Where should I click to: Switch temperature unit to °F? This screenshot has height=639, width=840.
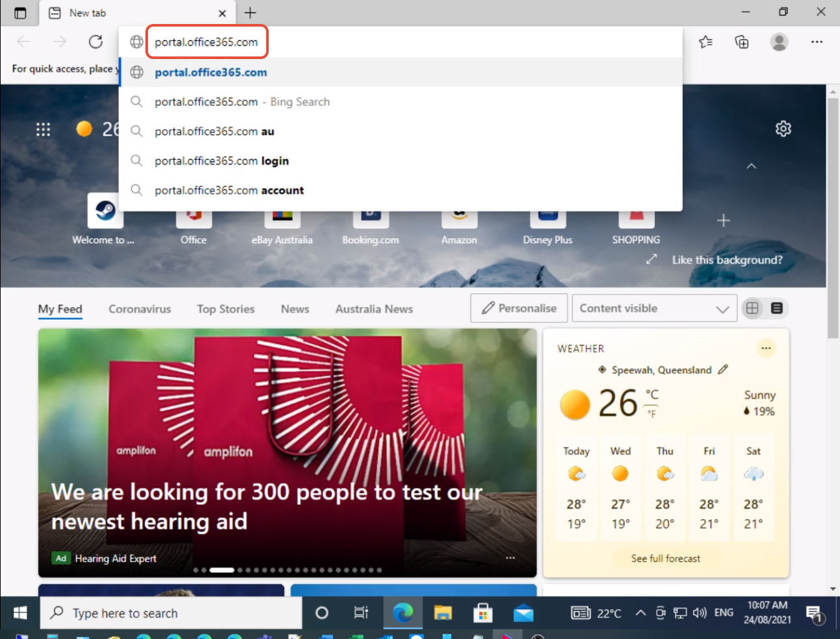(652, 413)
